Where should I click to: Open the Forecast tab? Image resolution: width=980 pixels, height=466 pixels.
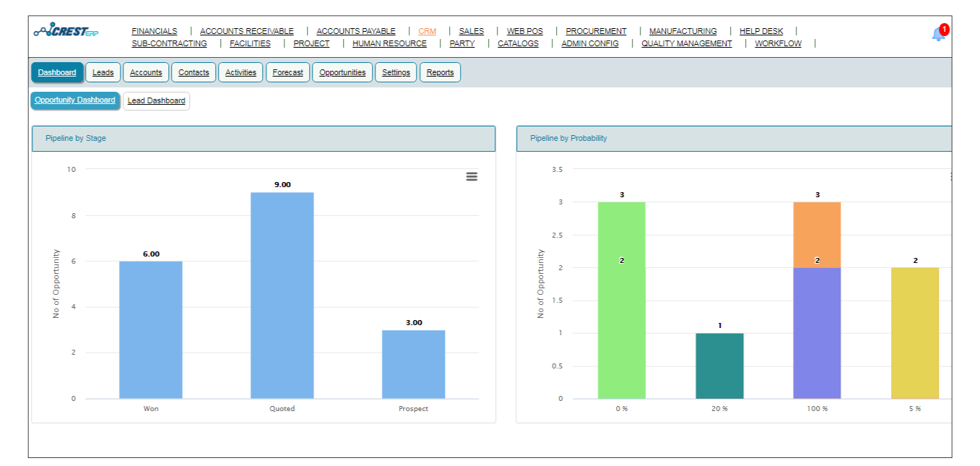[x=287, y=72]
